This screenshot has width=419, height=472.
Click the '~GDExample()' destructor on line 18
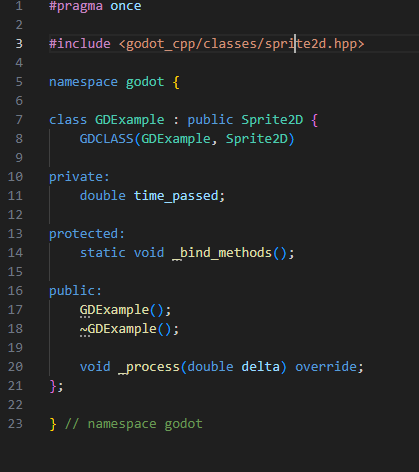[x=126, y=329]
